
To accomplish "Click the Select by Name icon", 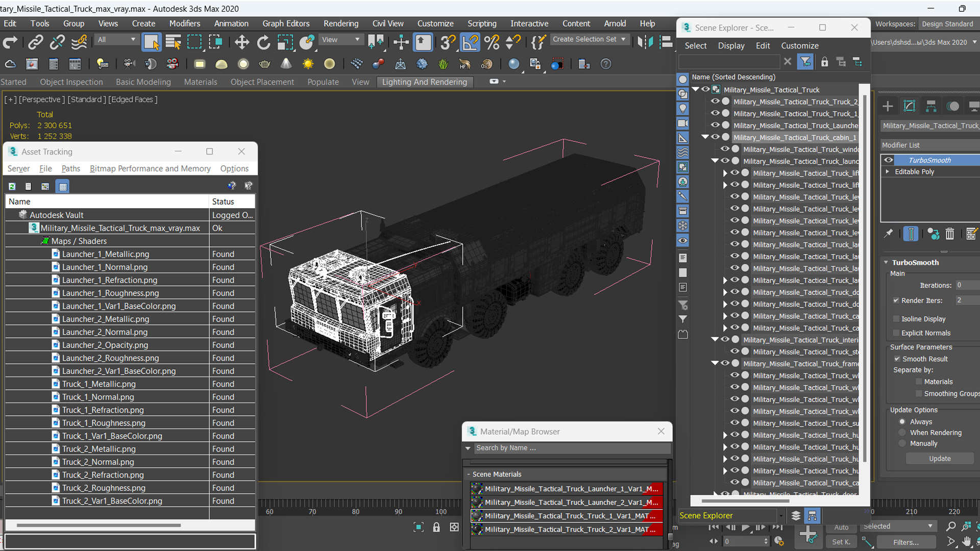I will [174, 42].
